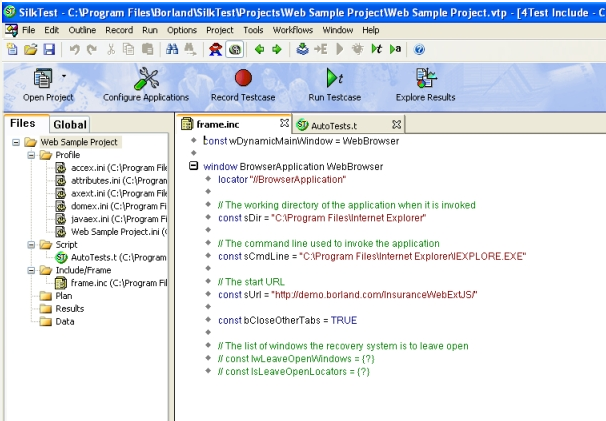Collapse the Script folder node

tap(31, 245)
